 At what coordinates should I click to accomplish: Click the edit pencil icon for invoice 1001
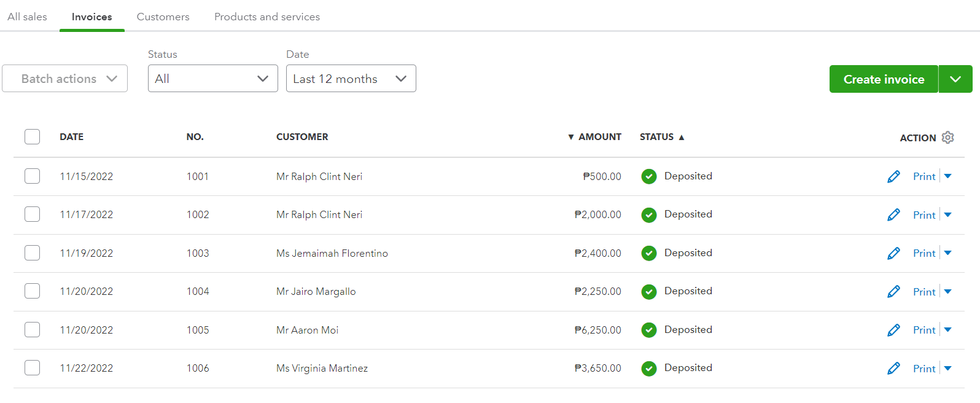point(893,177)
